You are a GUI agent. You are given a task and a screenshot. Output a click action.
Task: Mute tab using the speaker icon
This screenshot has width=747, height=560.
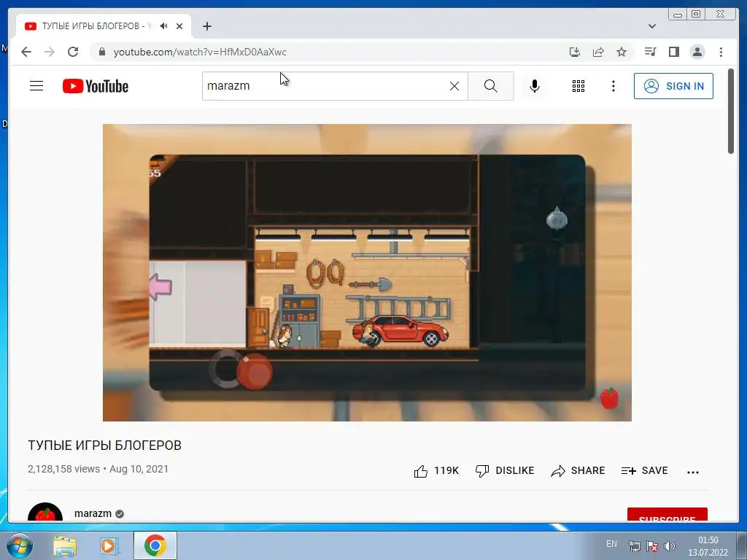click(164, 26)
